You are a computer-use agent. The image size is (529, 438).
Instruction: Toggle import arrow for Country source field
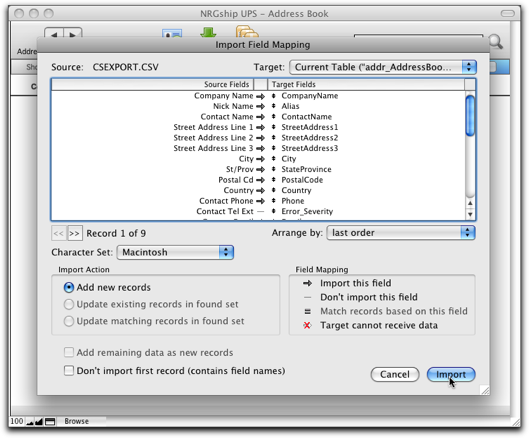point(260,191)
